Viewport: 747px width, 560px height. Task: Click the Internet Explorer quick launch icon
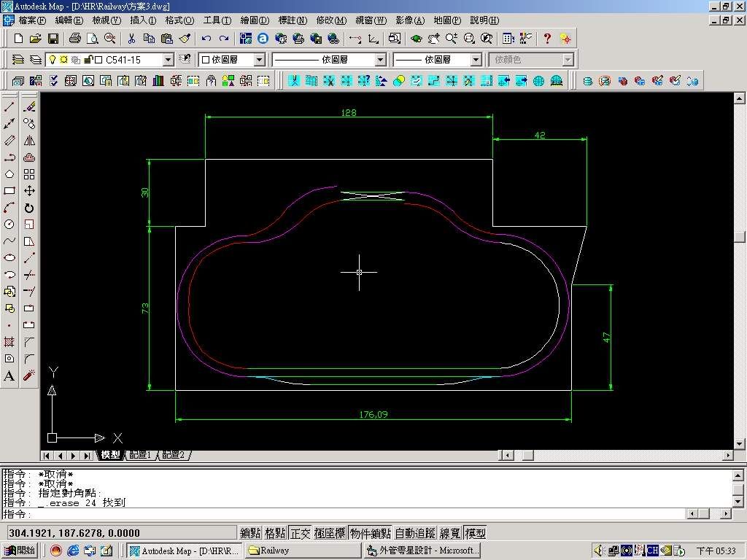73,551
